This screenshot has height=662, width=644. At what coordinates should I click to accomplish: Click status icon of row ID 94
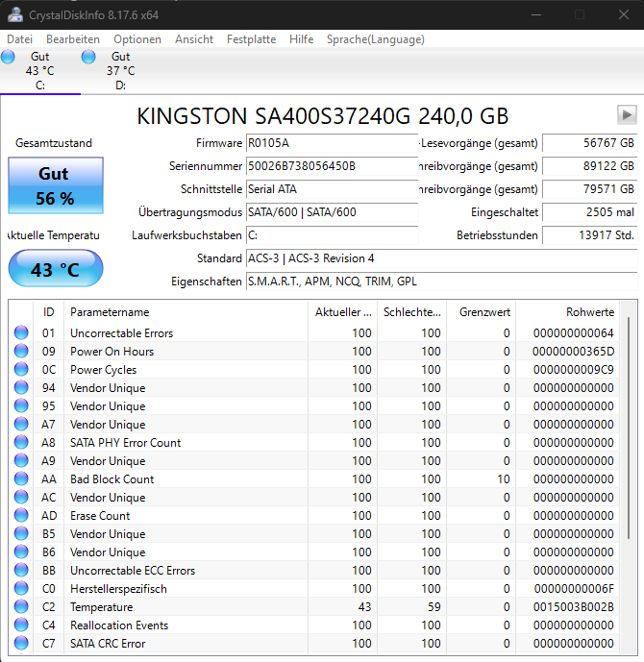tap(21, 387)
